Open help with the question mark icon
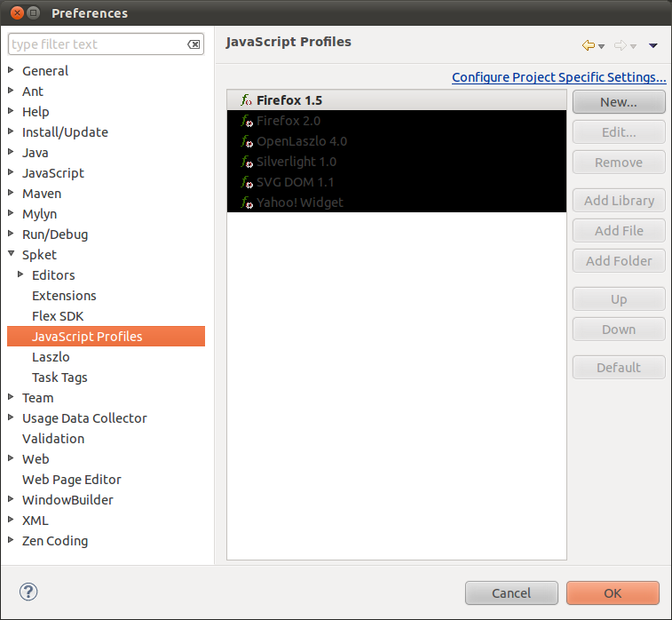 coord(28,592)
